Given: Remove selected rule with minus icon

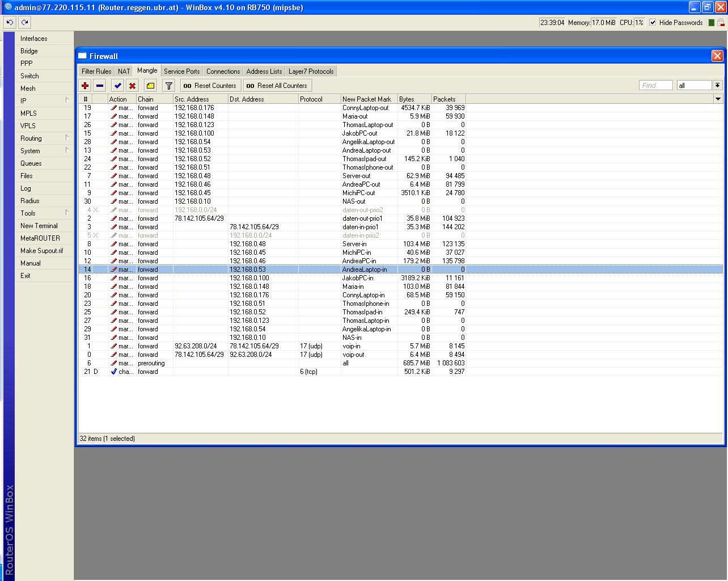Looking at the screenshot, I should 100,86.
